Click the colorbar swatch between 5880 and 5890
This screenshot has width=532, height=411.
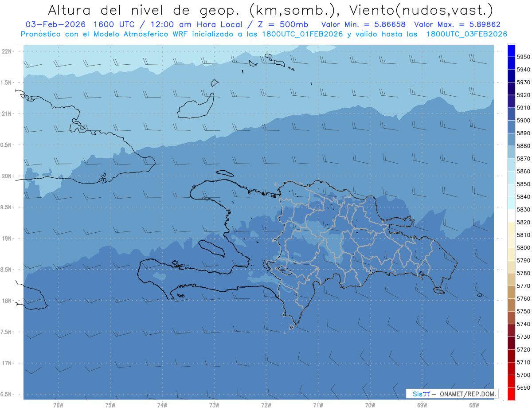coord(511,140)
